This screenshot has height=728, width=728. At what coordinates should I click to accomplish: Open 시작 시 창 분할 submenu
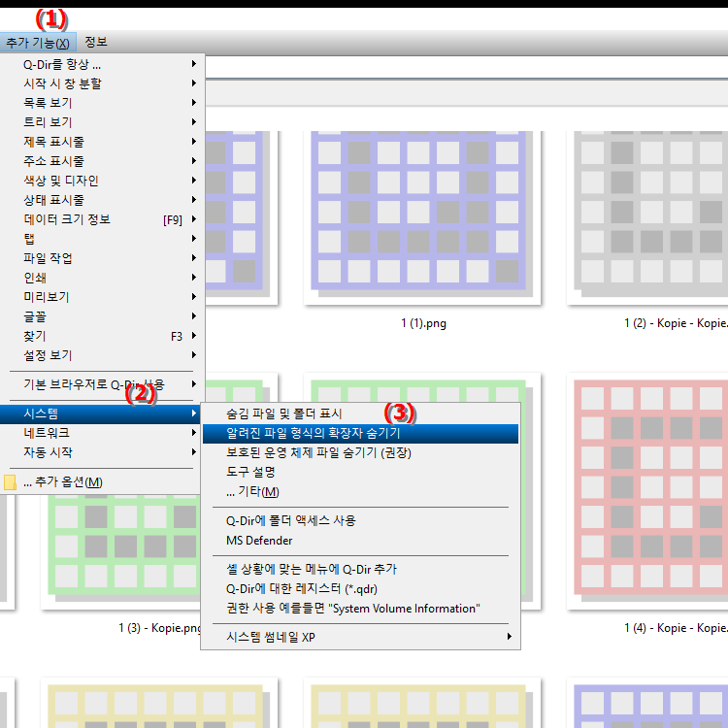click(x=102, y=83)
